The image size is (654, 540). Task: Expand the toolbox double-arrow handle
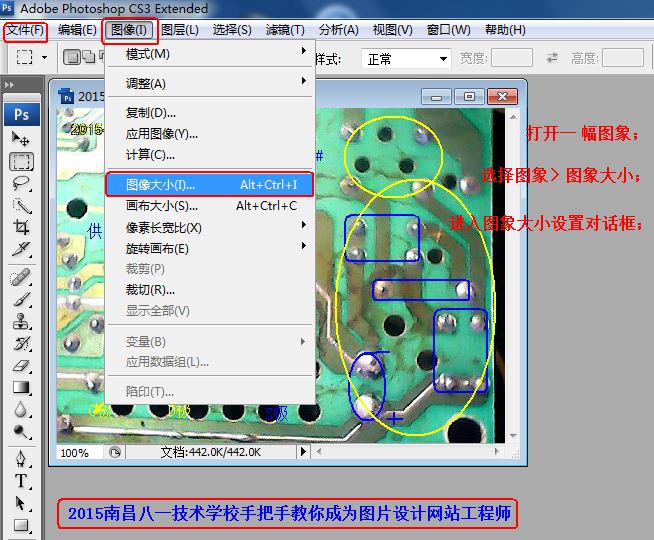point(9,85)
